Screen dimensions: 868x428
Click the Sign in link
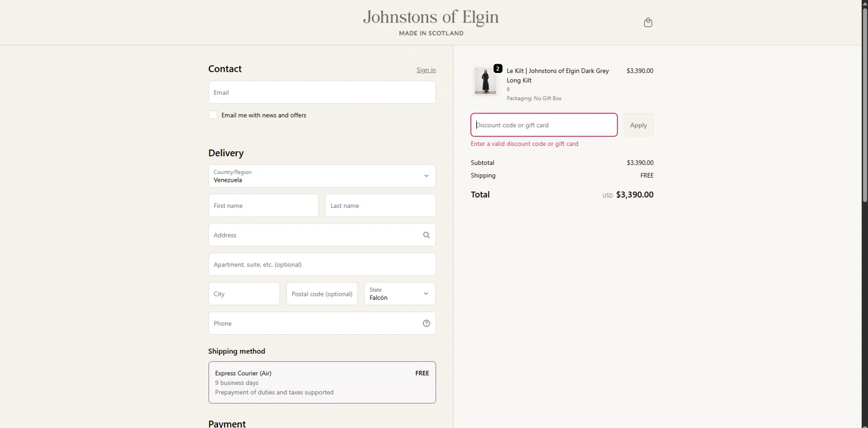point(426,70)
